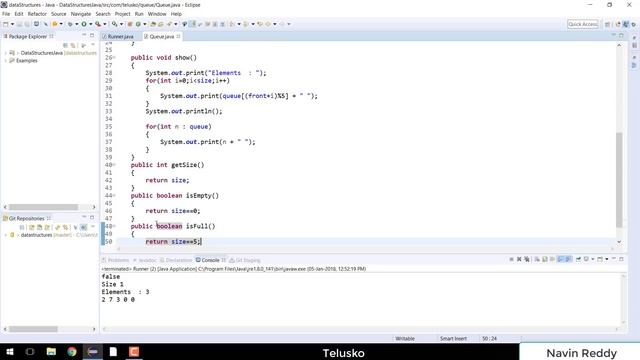The height and width of the screenshot is (360, 640).
Task: Click 'Smart Insert' in status bar
Action: [453, 338]
